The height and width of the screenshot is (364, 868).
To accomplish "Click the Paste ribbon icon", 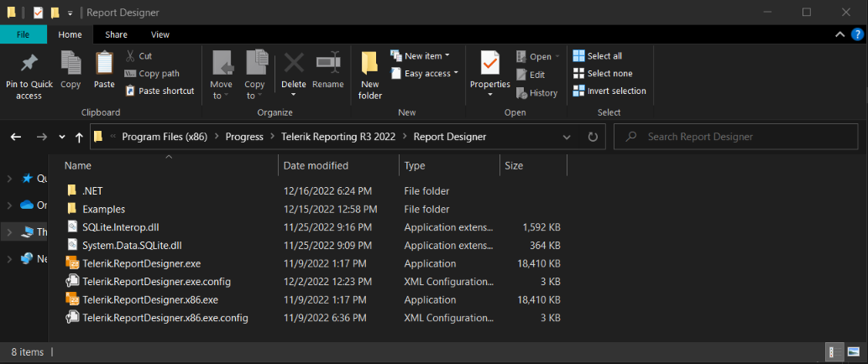I will (104, 63).
